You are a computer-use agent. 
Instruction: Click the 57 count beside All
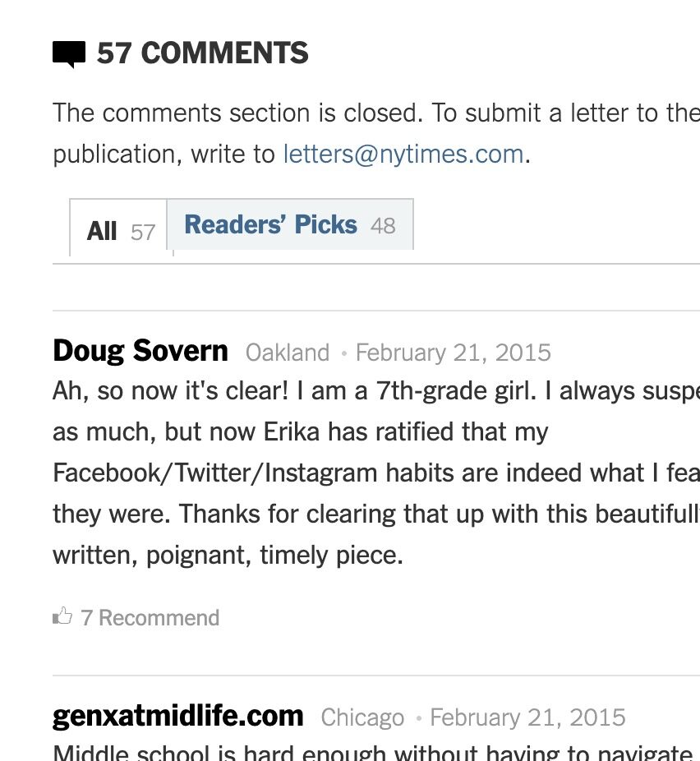142,233
